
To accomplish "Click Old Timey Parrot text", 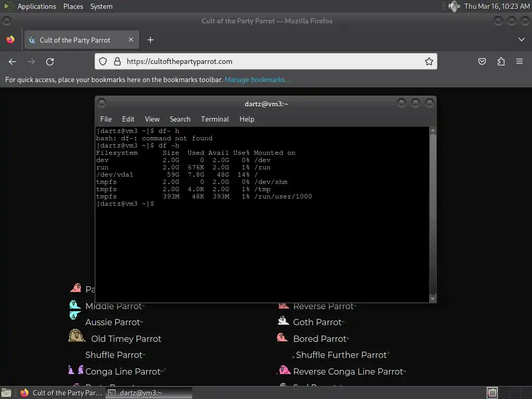I will pos(126,339).
